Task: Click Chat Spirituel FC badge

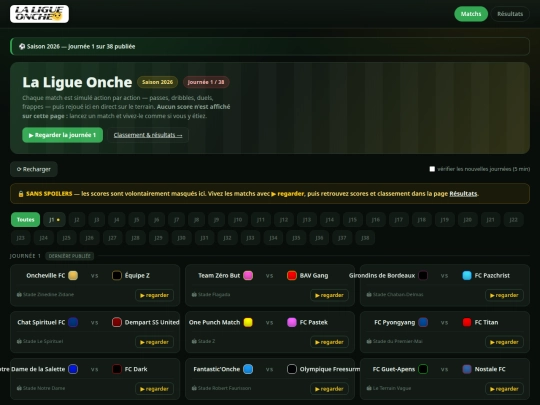Action: pyautogui.click(x=73, y=322)
